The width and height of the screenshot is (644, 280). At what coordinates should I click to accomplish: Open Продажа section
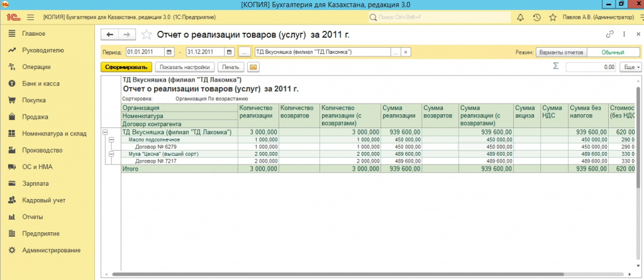[35, 117]
